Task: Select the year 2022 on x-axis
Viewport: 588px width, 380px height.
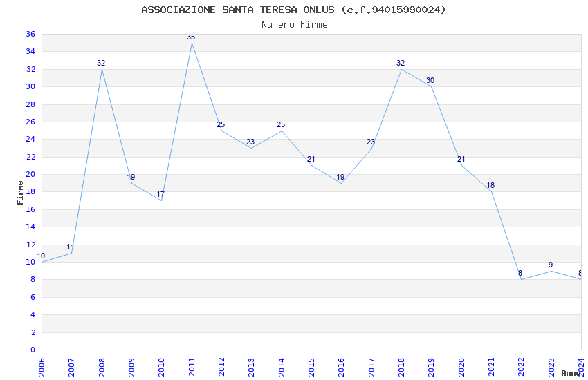Action: click(522, 367)
